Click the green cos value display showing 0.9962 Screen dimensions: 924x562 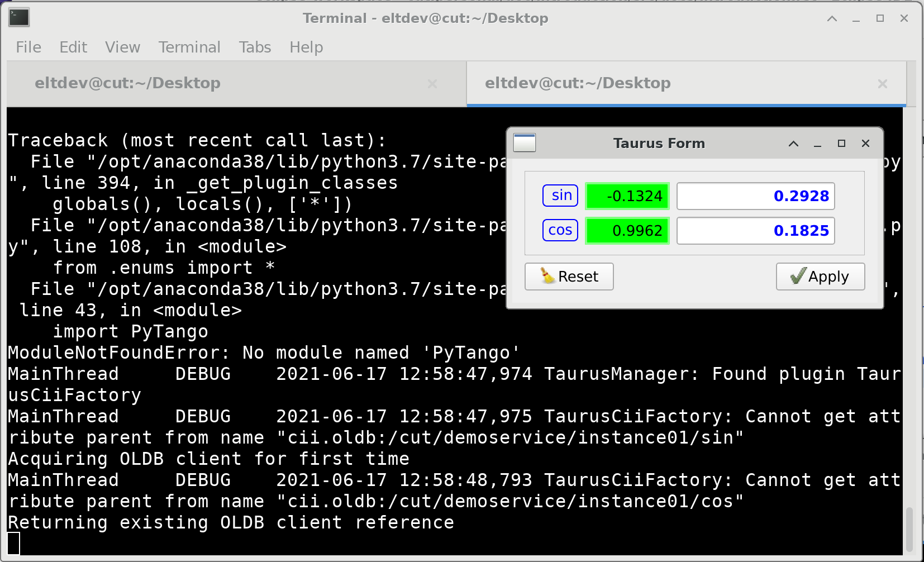627,230
